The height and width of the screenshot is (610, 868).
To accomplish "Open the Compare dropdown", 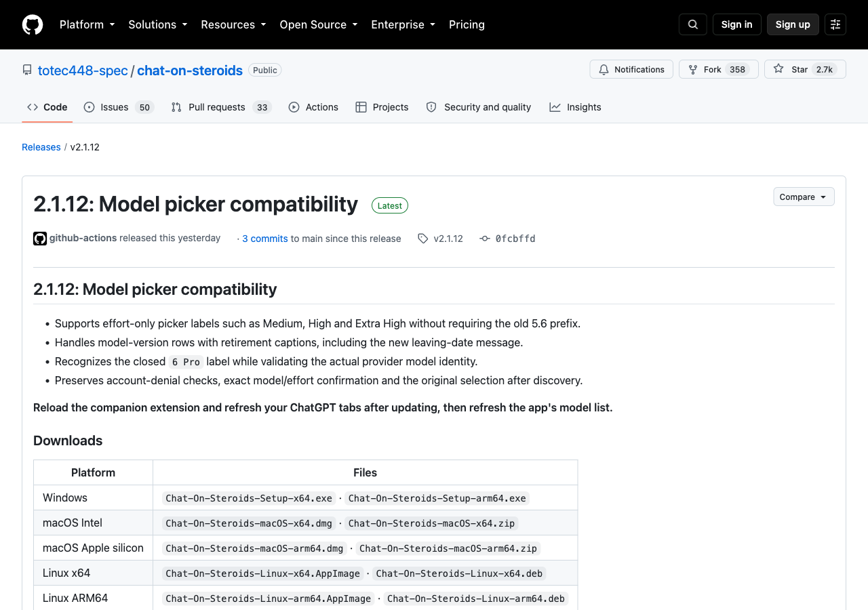I will [804, 197].
